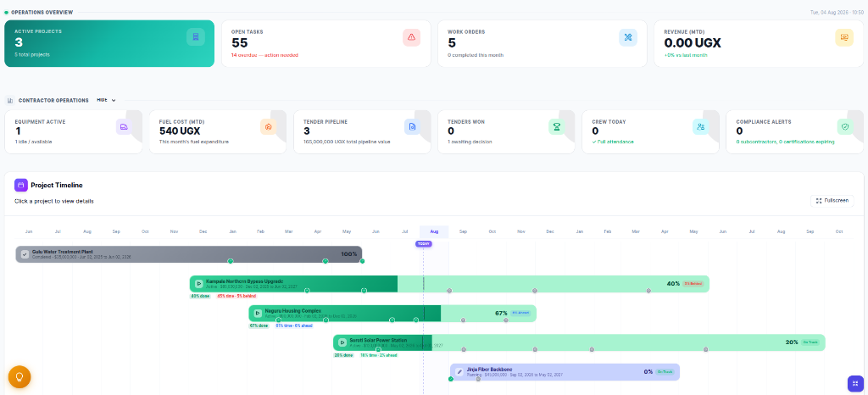
Task: Click the checkmark icon on Gulu Water bar
Action: pos(25,254)
